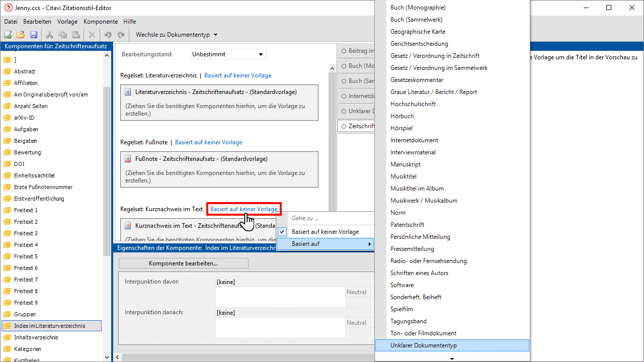Click the 'Komponente bearbeiten...' button
The image size is (644, 362).
pos(183,263)
